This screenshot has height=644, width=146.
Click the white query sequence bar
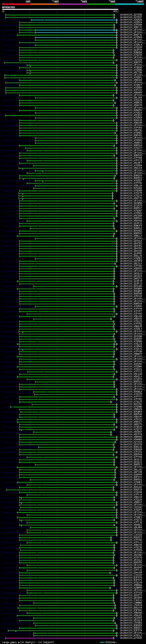tap(60, 9)
